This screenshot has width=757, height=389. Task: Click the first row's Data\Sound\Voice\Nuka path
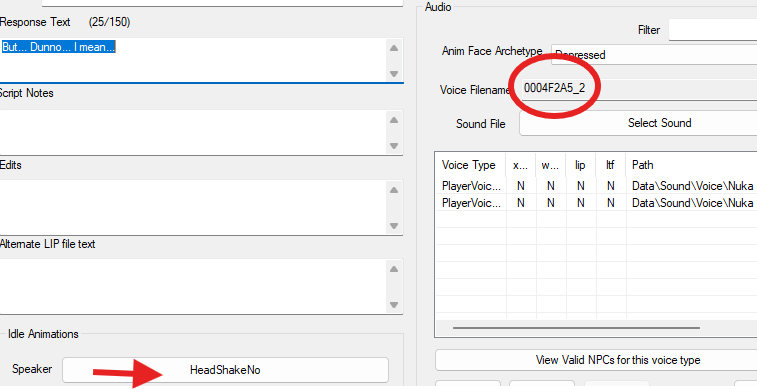point(692,186)
